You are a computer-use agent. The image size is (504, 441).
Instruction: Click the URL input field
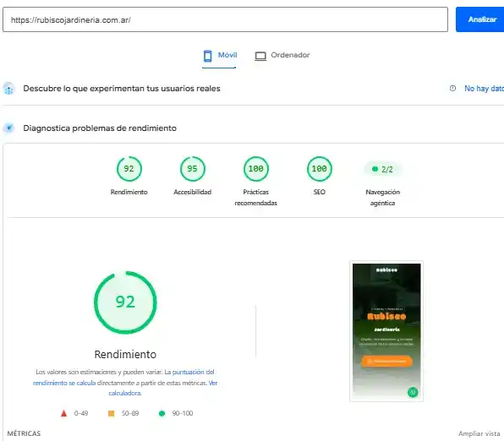click(x=225, y=19)
